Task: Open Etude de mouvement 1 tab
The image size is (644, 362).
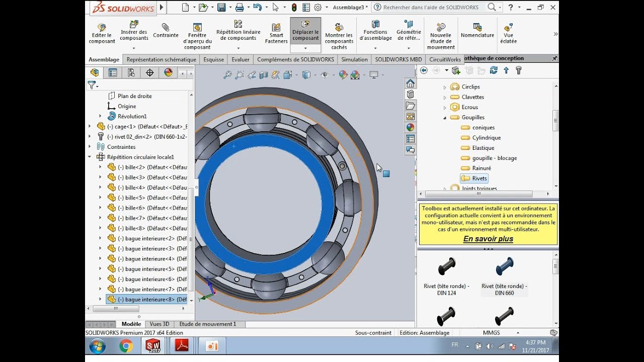Action: point(207,324)
